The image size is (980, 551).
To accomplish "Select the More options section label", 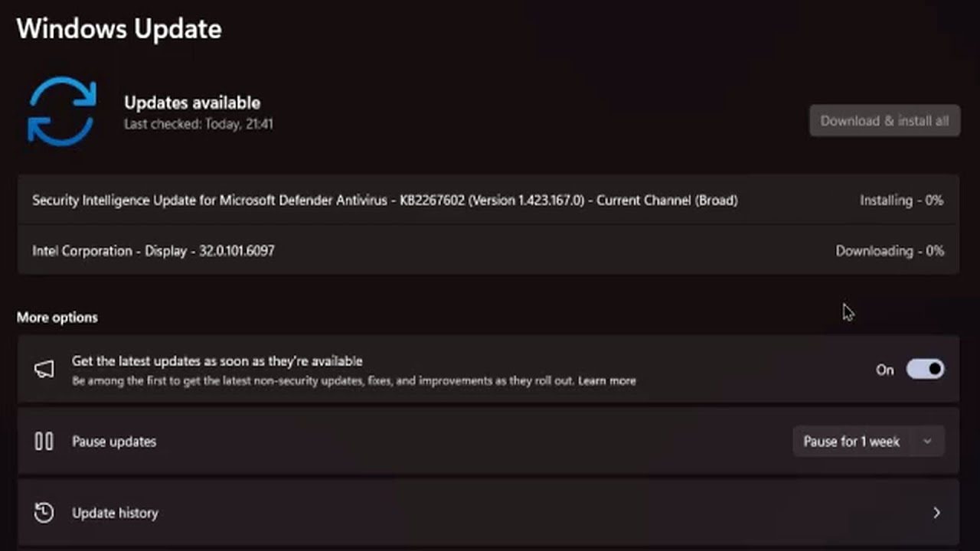I will click(x=57, y=317).
